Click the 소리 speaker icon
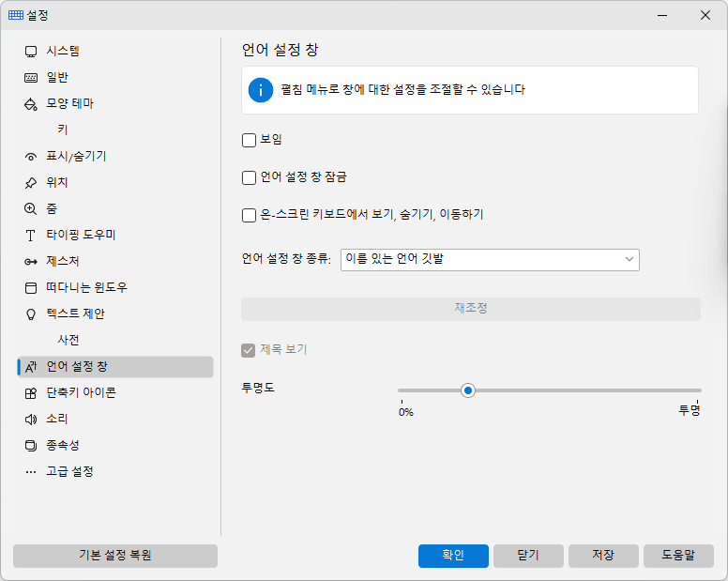The image size is (728, 581). (x=31, y=420)
